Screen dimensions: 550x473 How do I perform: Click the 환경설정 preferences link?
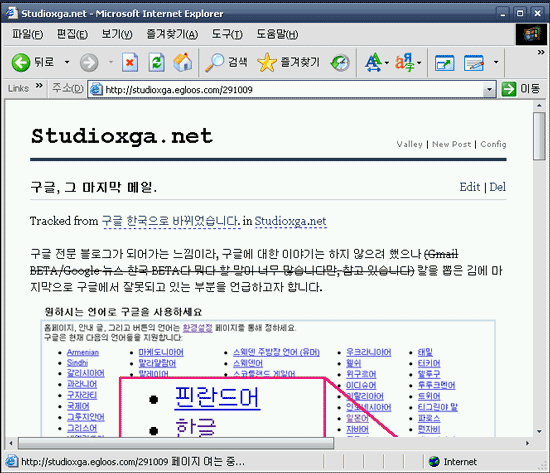197,328
